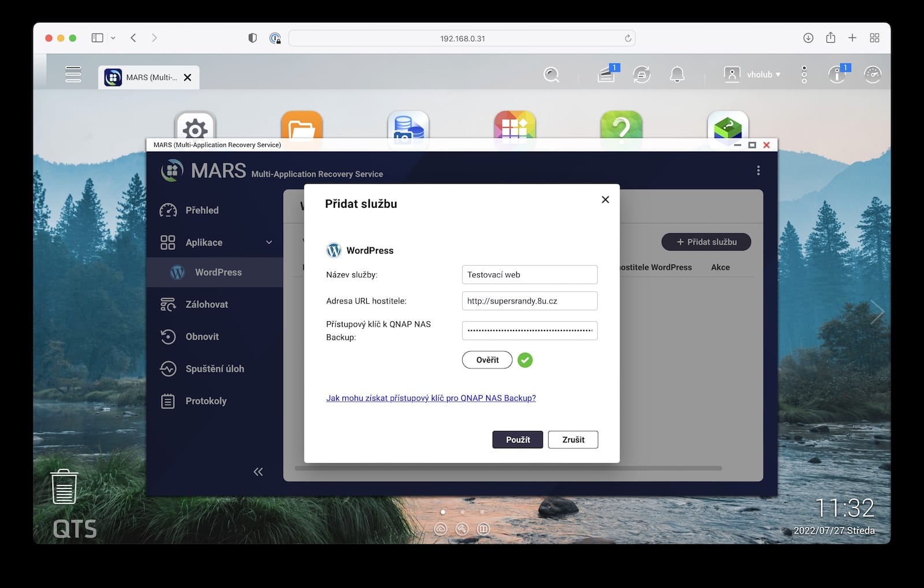Click the Zrušit cancel button
This screenshot has height=588, width=924.
pos(573,440)
